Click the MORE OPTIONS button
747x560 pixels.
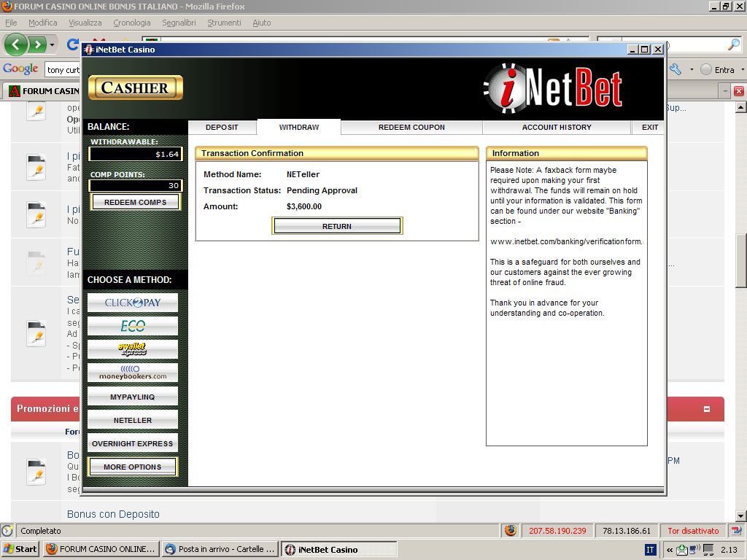point(133,467)
